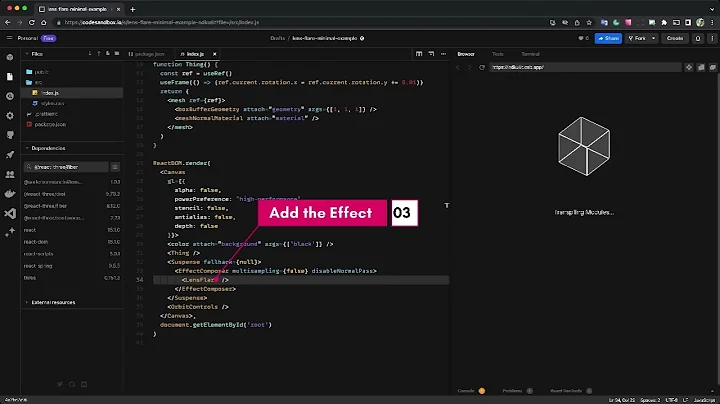The image size is (720, 404).
Task: Click the Drafts breadcrumb link
Action: 277,38
